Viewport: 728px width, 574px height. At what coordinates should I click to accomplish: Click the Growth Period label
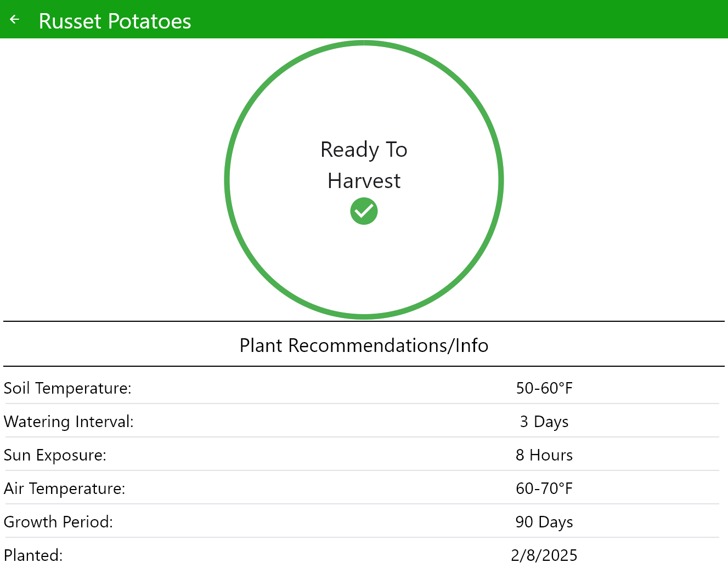tap(58, 522)
